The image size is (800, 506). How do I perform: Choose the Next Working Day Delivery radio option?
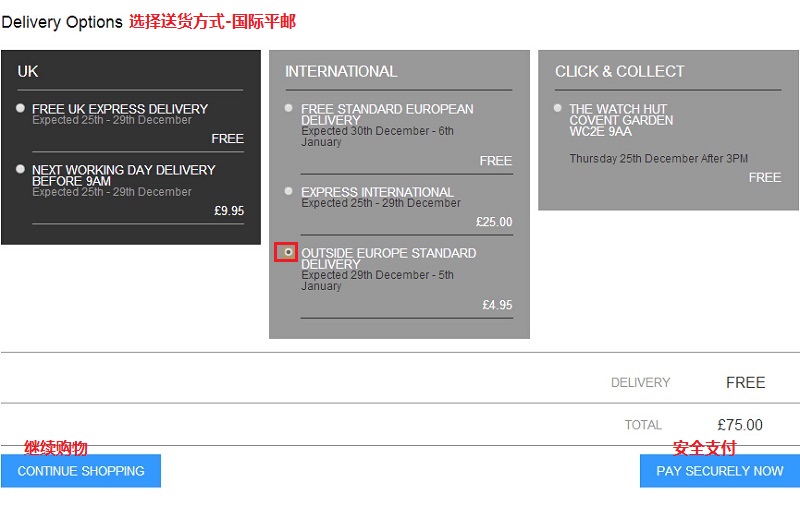[x=21, y=169]
